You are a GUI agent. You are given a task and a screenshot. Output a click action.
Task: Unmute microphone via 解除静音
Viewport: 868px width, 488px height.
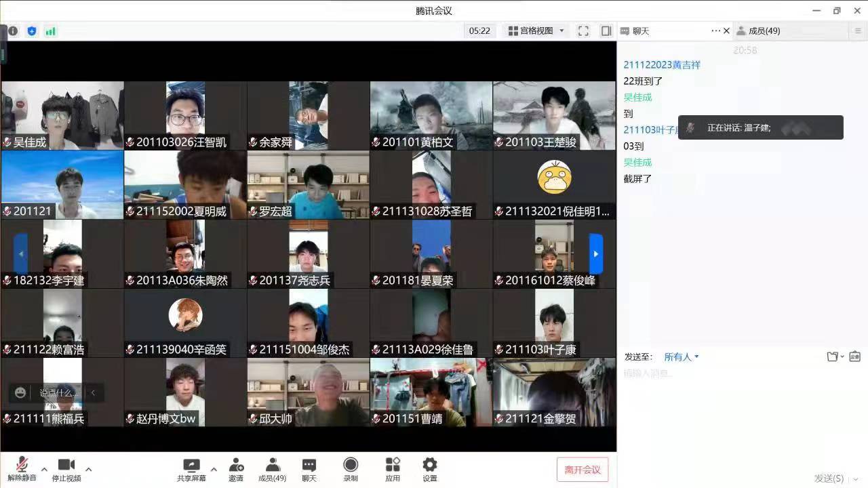(x=22, y=469)
